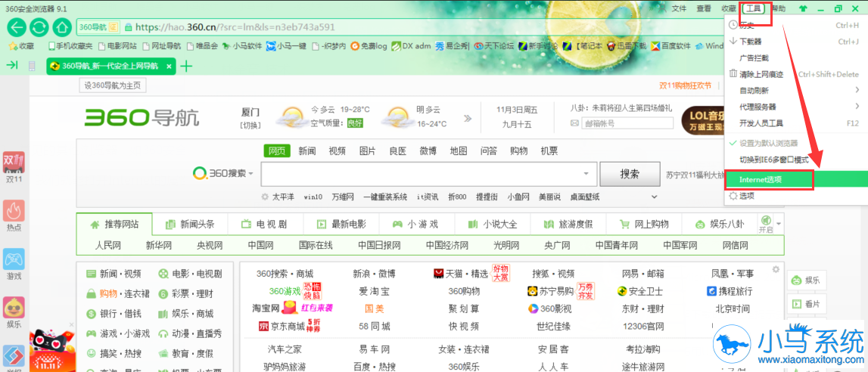The width and height of the screenshot is (868, 372).
Task: Select 开发人员工具 menu item
Action: (796, 122)
